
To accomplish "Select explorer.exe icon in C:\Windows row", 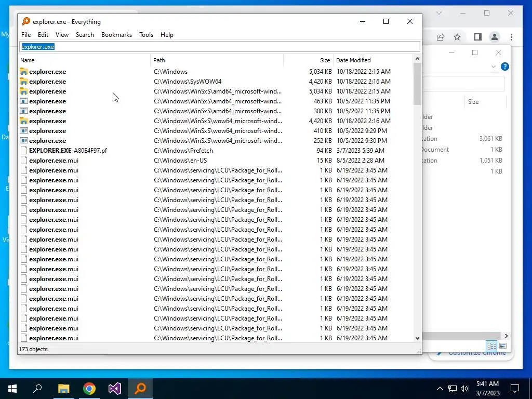I will pos(23,72).
